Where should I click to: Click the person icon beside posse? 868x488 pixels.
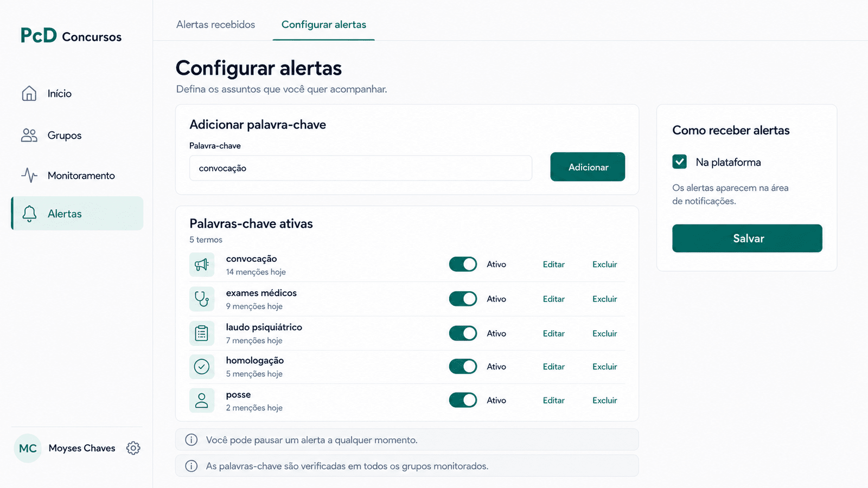coord(202,400)
